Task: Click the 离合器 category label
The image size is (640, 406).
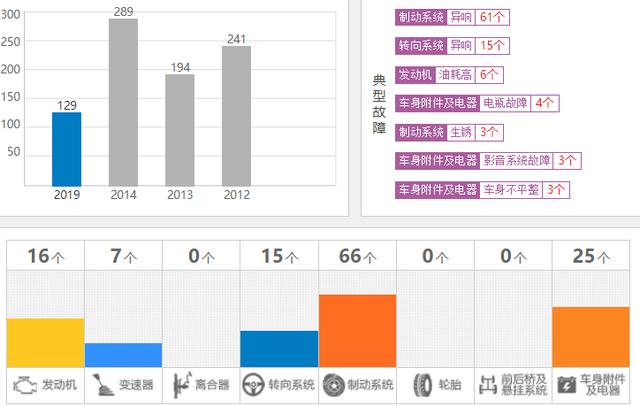Action: tap(212, 385)
